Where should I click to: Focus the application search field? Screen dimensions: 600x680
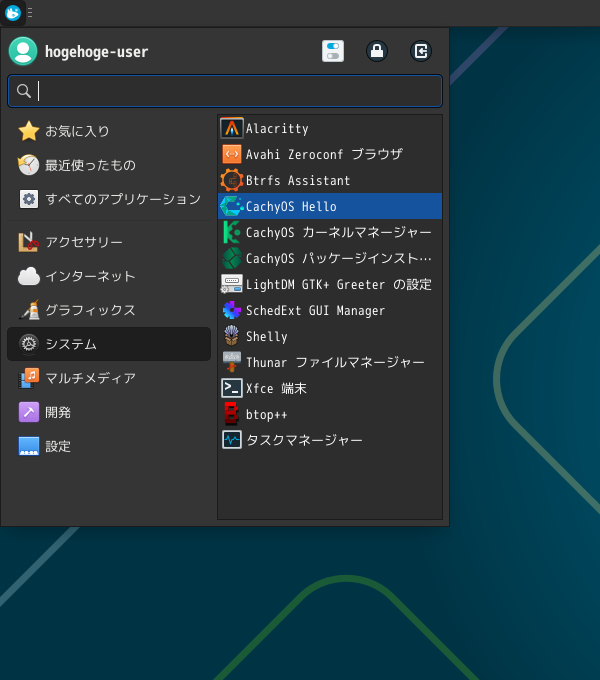[225, 91]
